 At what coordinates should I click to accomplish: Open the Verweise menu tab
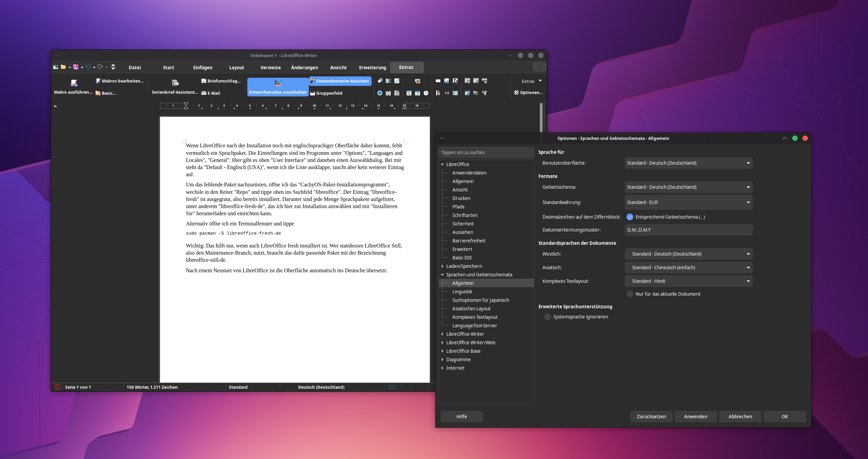coord(270,67)
